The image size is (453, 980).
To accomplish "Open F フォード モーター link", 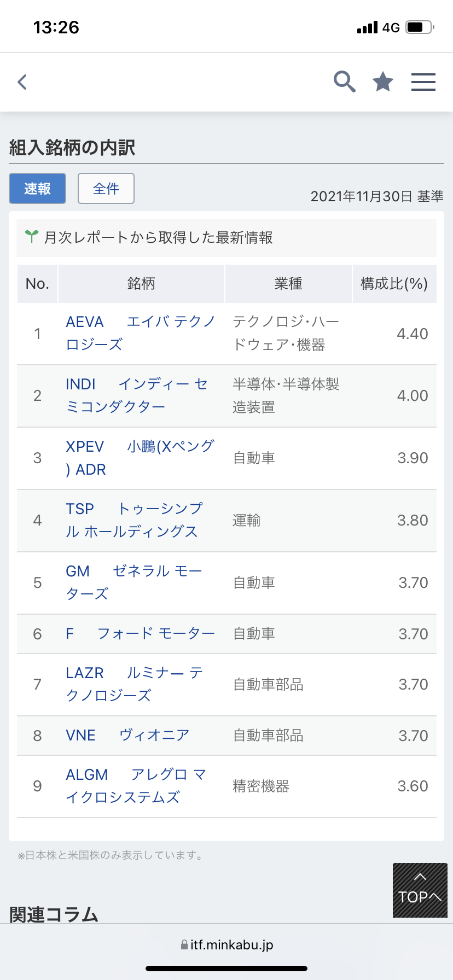I will click(x=140, y=634).
